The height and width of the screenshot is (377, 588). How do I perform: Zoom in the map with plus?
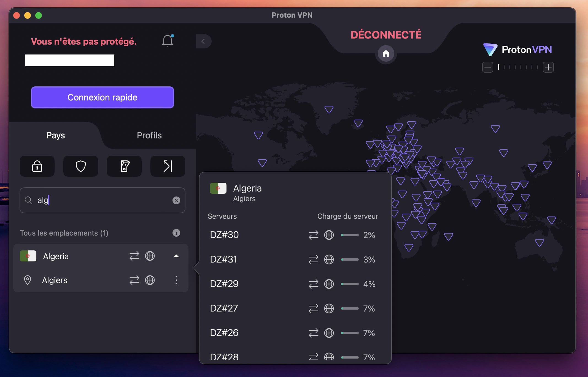point(548,67)
